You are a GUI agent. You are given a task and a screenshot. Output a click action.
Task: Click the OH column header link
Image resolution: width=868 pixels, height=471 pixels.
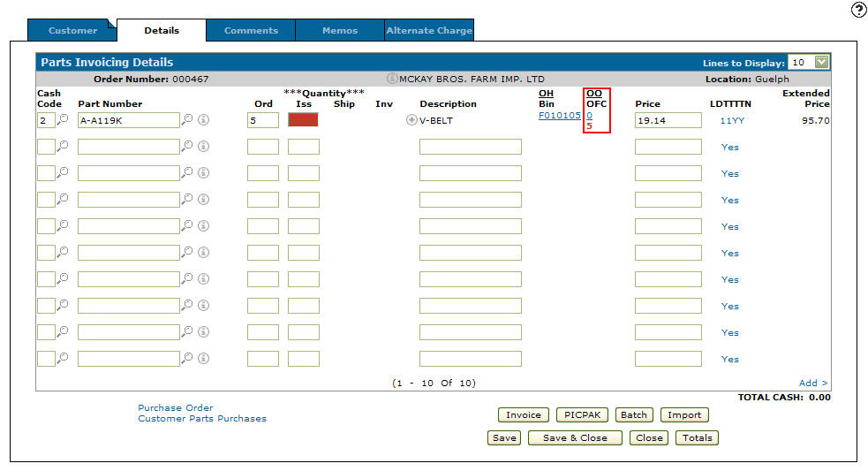pyautogui.click(x=546, y=93)
